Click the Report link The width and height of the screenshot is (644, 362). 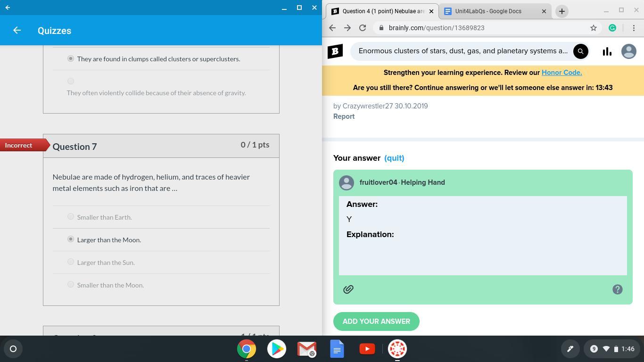[x=344, y=116]
